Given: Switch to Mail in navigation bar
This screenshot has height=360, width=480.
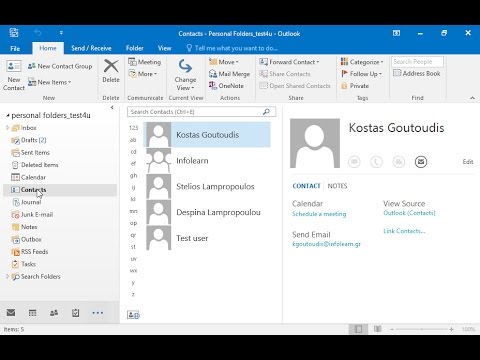Looking at the screenshot, I should [x=11, y=313].
